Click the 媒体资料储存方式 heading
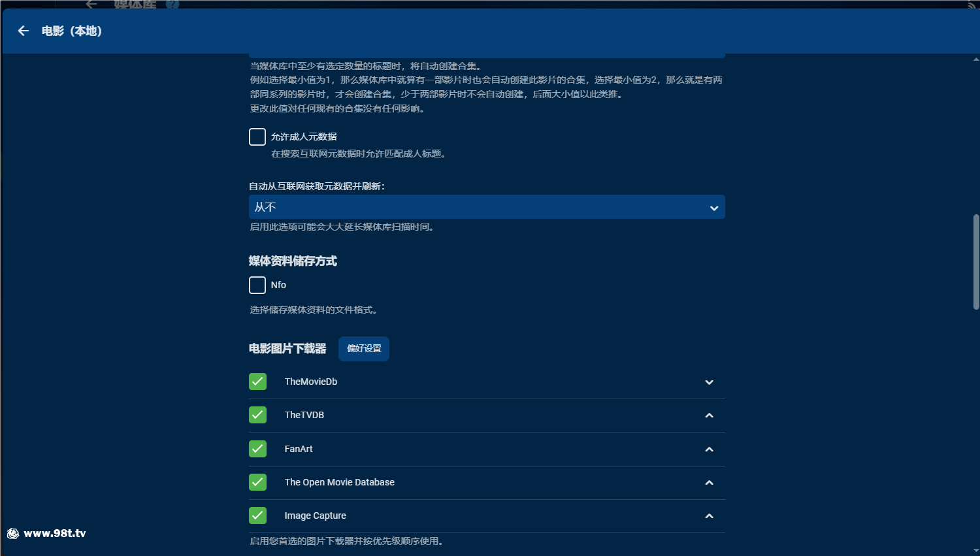 click(x=293, y=261)
